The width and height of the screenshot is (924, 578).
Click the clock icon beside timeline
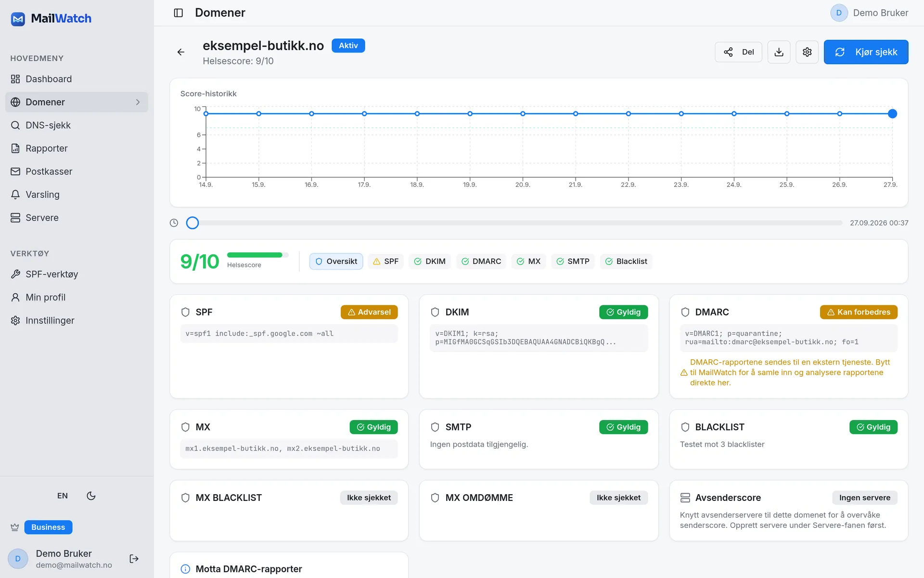pyautogui.click(x=174, y=223)
